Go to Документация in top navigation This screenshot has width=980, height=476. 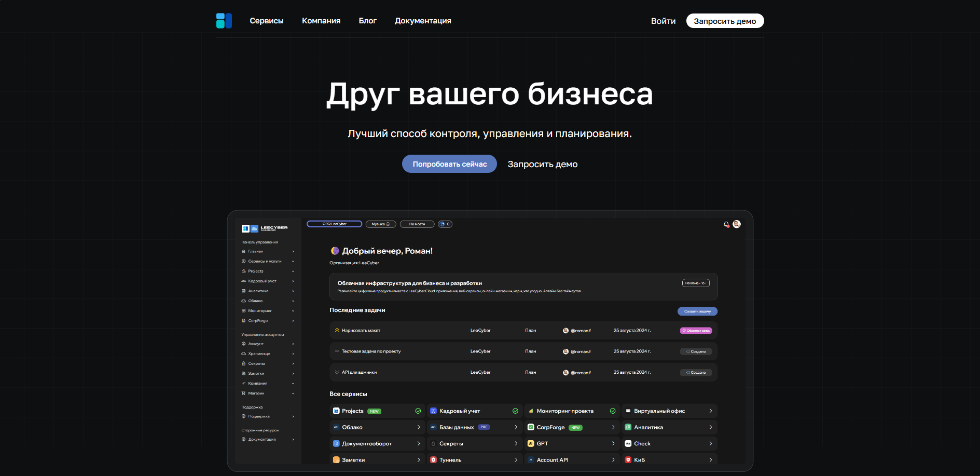tap(423, 21)
